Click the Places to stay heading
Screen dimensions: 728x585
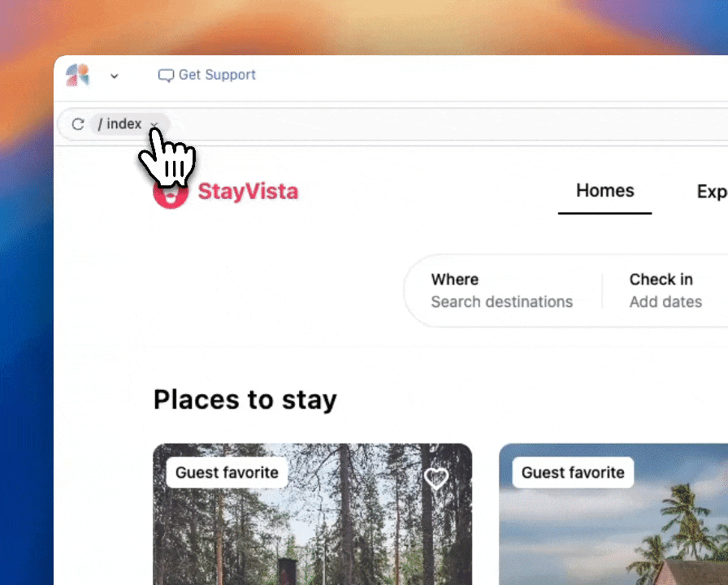245,399
